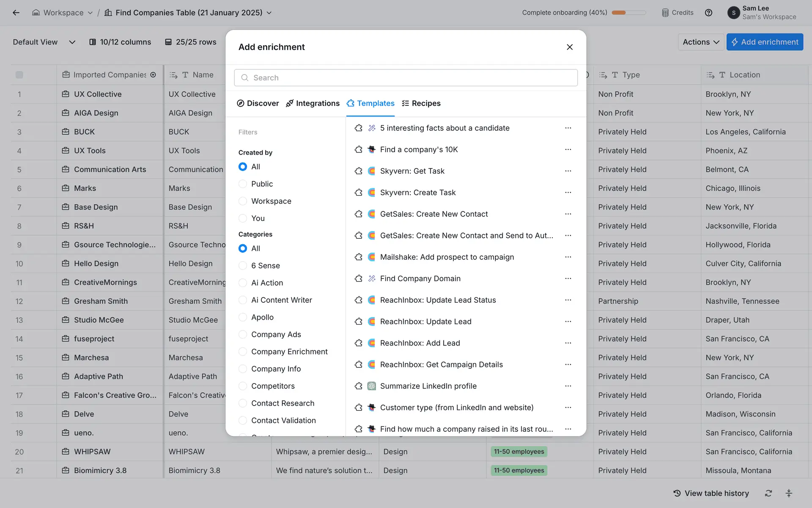Open the Actions dropdown menu

[x=701, y=42]
